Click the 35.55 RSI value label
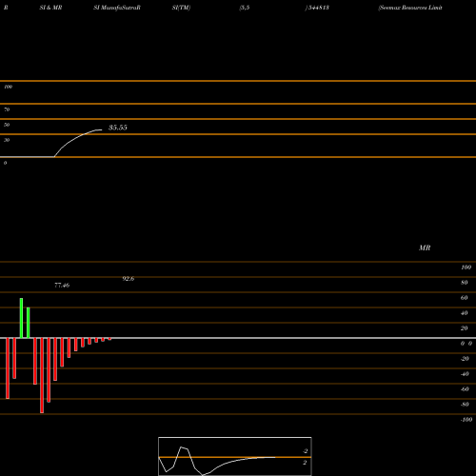The image size is (476, 476). [x=118, y=128]
